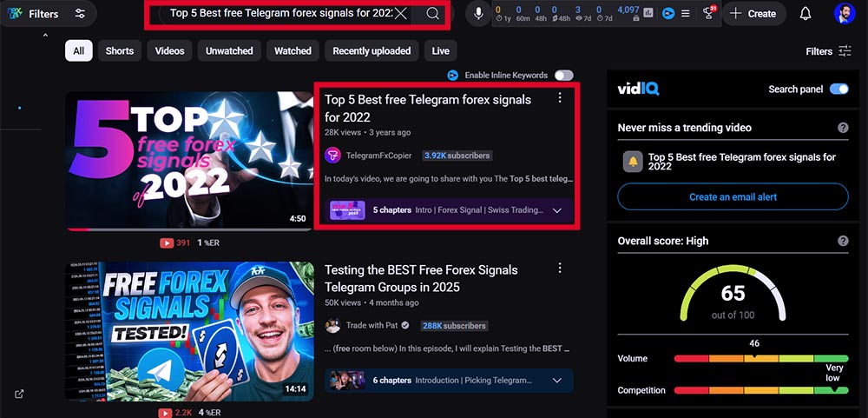This screenshot has height=418, width=868.
Task: Select the All filter chip
Action: pyautogui.click(x=79, y=50)
